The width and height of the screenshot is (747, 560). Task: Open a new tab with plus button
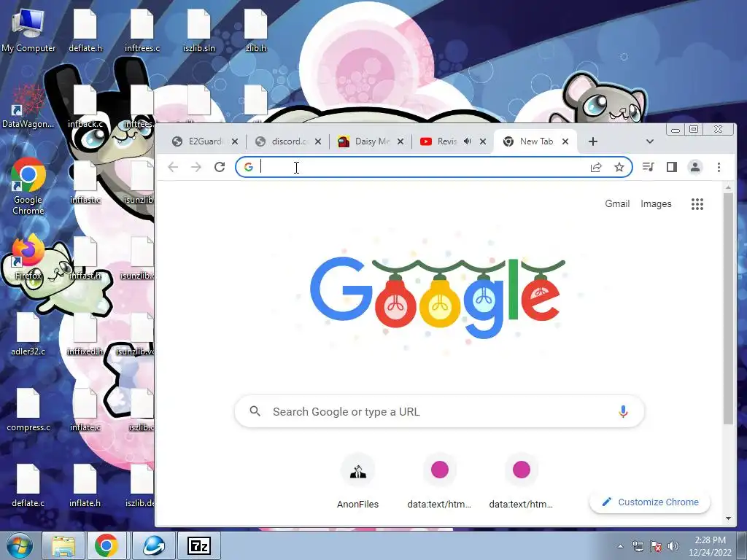(592, 141)
